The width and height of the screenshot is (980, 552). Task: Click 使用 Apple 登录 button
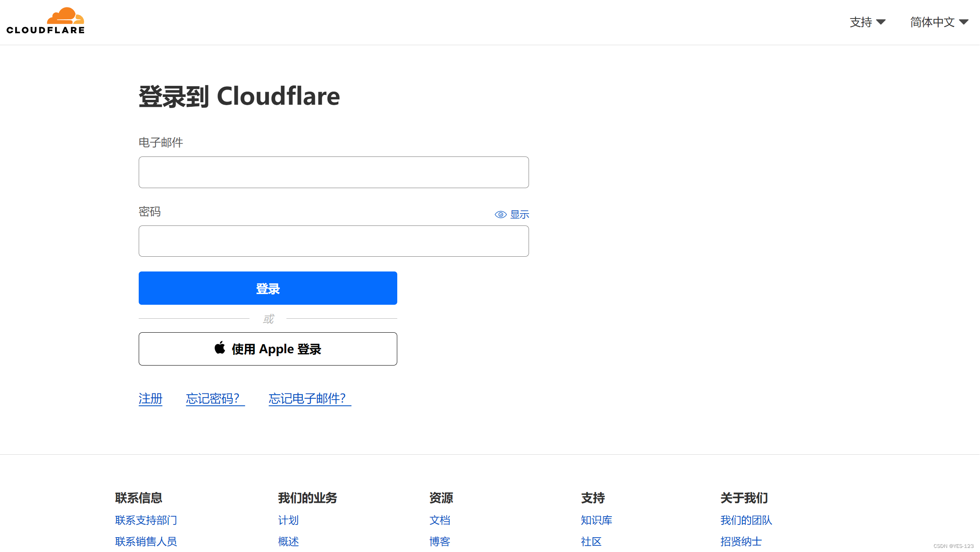point(268,349)
